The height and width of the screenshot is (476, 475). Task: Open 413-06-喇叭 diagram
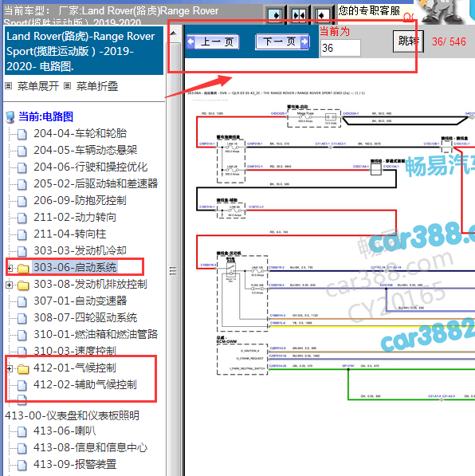pyautogui.click(x=65, y=431)
